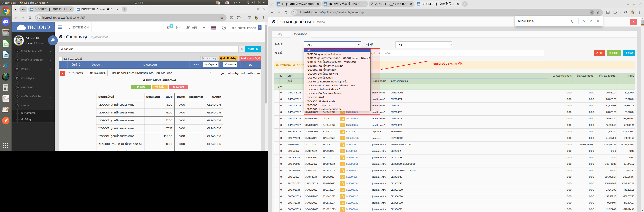The image size is (644, 212).
Task: Sort by วันที่ column arrows
Action: point(80,65)
